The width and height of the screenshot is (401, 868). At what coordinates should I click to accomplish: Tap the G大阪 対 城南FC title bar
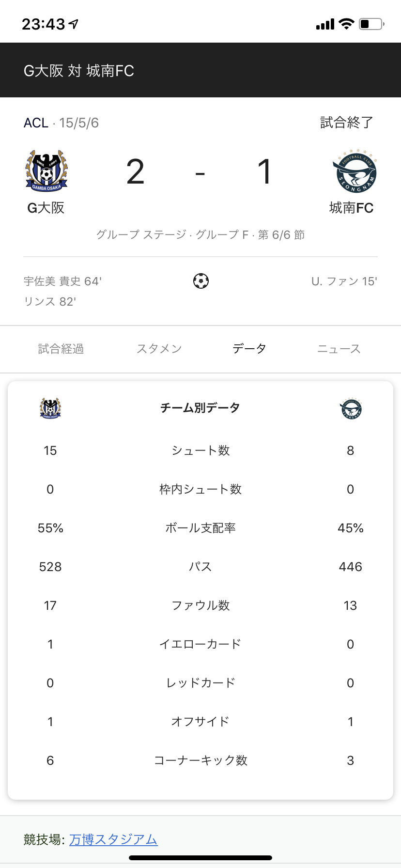click(x=79, y=71)
